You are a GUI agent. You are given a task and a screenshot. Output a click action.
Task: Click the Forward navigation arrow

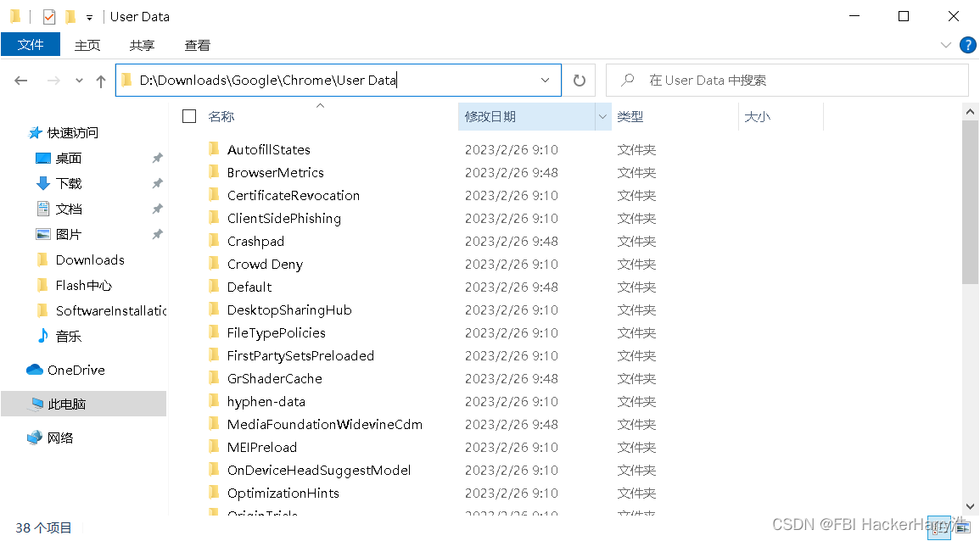coord(53,81)
